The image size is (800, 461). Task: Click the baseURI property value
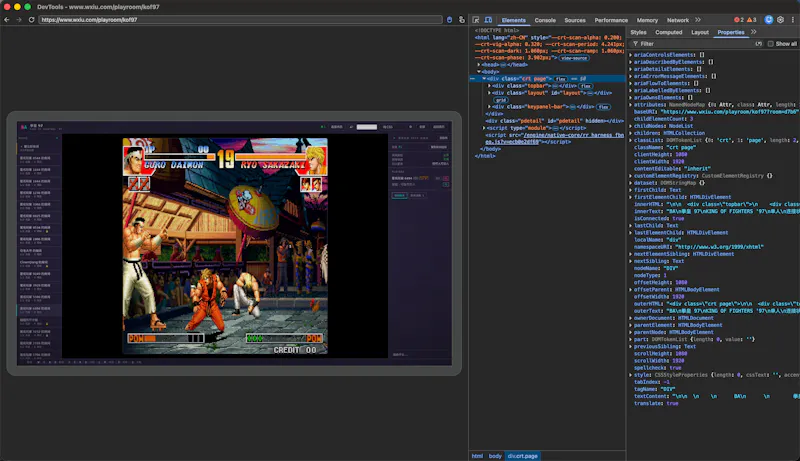click(x=730, y=112)
